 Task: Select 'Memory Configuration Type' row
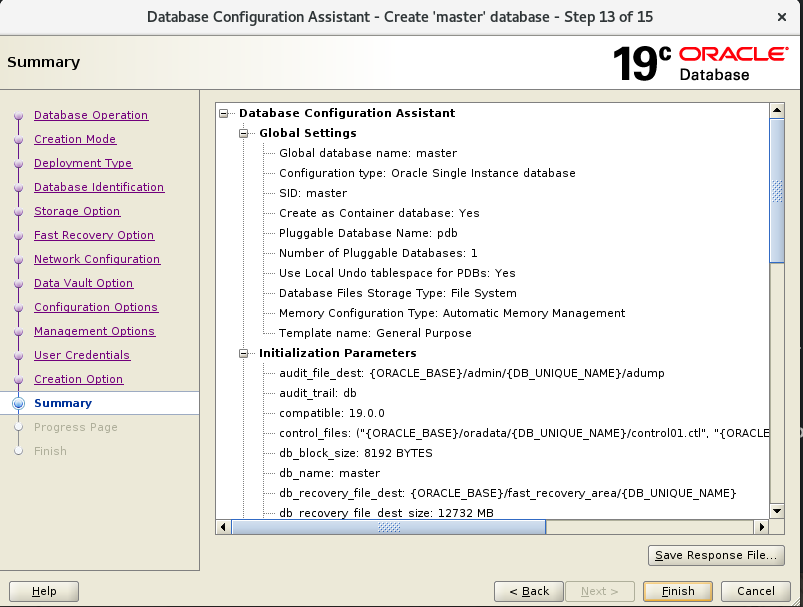pos(452,313)
